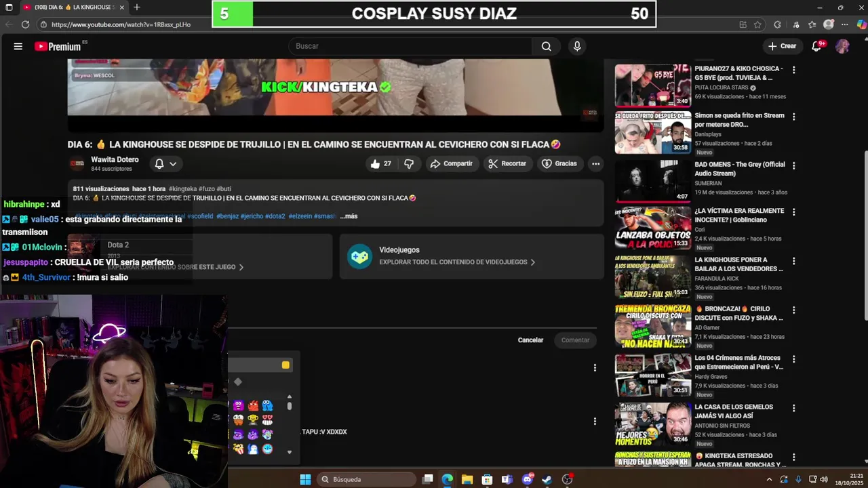Open Wawita Dotero channel avatar
The height and width of the screenshot is (488, 868).
(x=77, y=163)
